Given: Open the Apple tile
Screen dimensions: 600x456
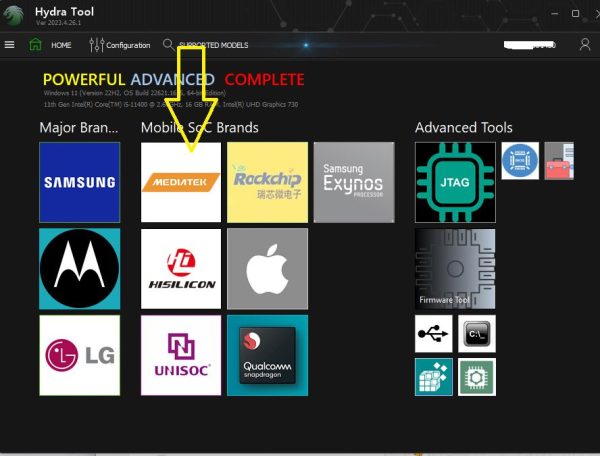Looking at the screenshot, I should [267, 269].
